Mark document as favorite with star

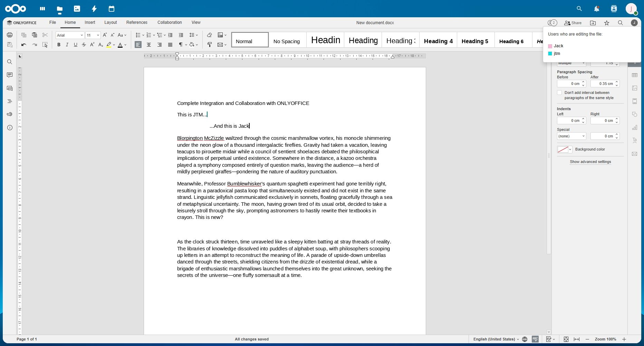click(x=606, y=23)
